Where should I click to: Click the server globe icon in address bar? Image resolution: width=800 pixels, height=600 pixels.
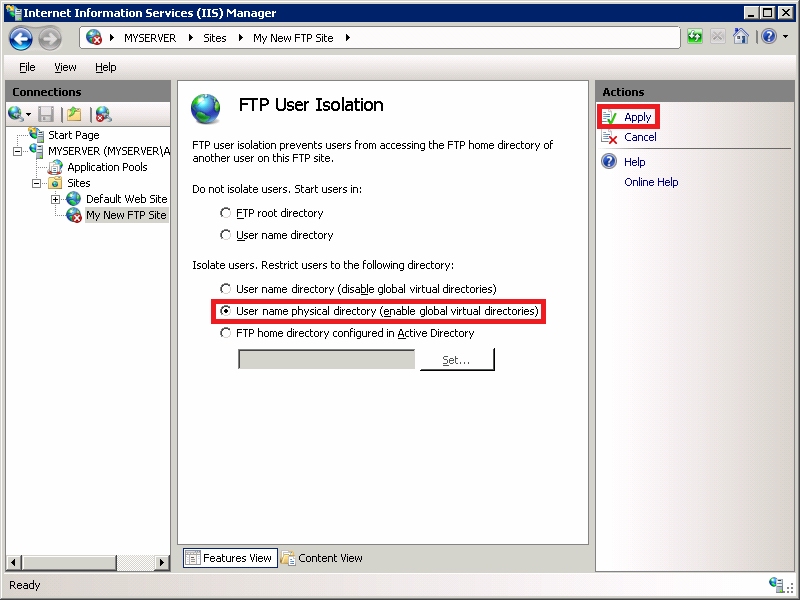click(94, 37)
